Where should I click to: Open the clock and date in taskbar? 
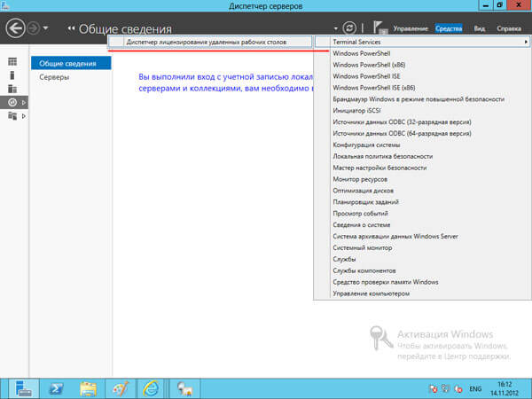pyautogui.click(x=505, y=389)
